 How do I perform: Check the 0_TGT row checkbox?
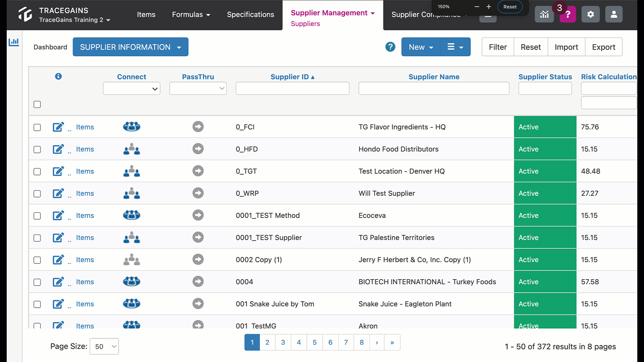(37, 172)
